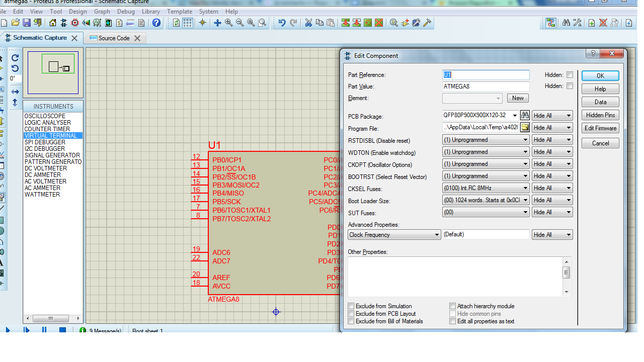Viewport: 644px width, 362px height.
Task: Toggle the grid display icon
Action: coord(188,23)
